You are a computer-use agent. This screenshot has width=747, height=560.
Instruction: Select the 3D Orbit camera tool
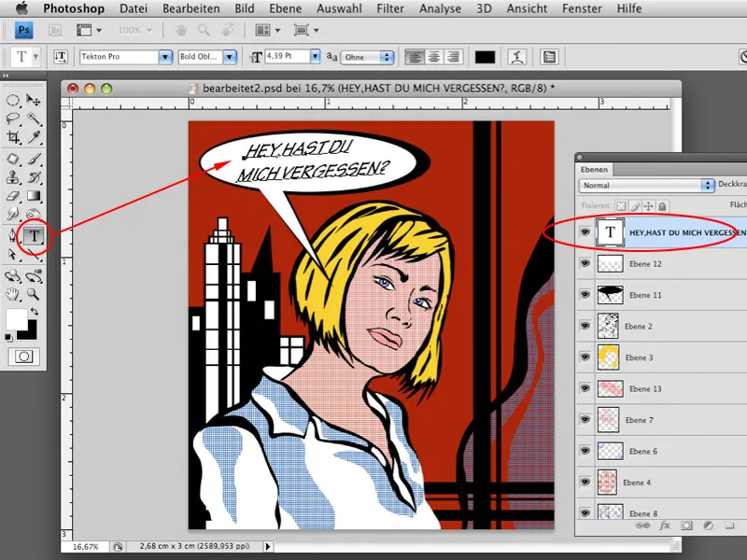pos(34,275)
